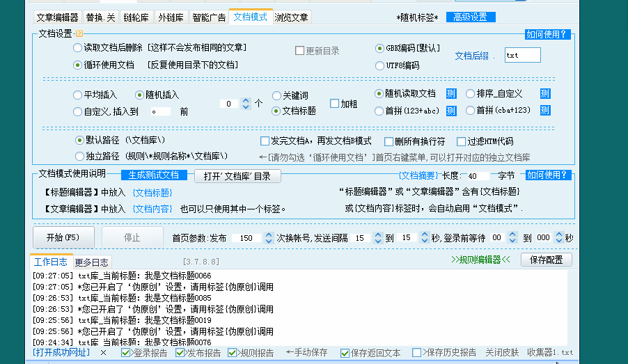This screenshot has height=364, width=628.
Task: Click the 测 button next to 排序_自定义
Action: point(545,93)
